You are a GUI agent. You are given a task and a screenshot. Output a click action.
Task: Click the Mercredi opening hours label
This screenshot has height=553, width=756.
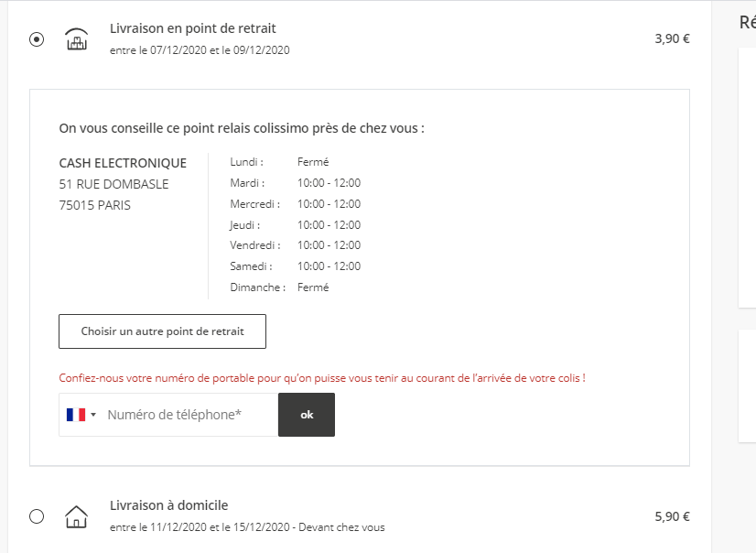[255, 204]
